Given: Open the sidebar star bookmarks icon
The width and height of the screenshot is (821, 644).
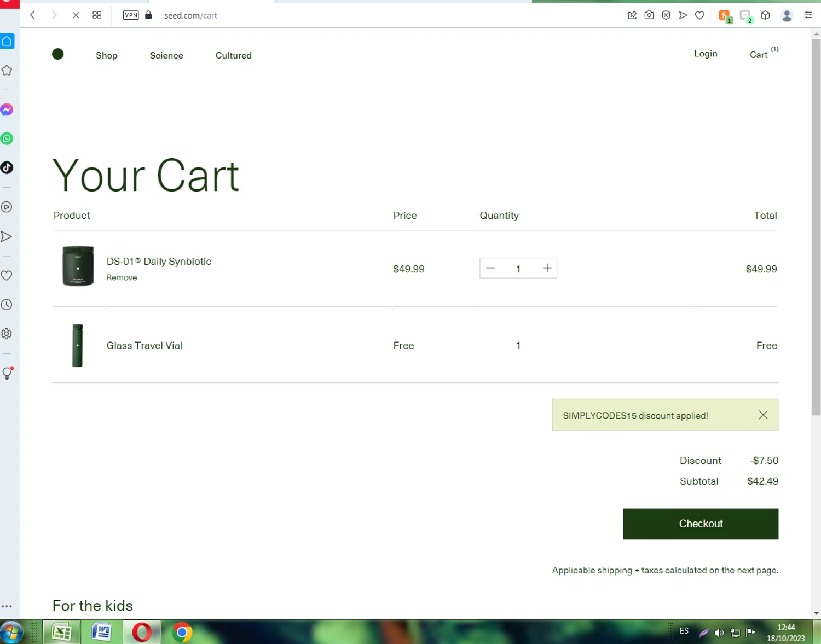Looking at the screenshot, I should [x=7, y=70].
